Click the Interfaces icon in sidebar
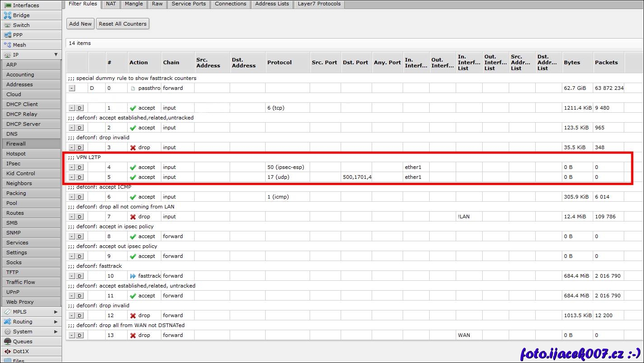 tap(7, 5)
